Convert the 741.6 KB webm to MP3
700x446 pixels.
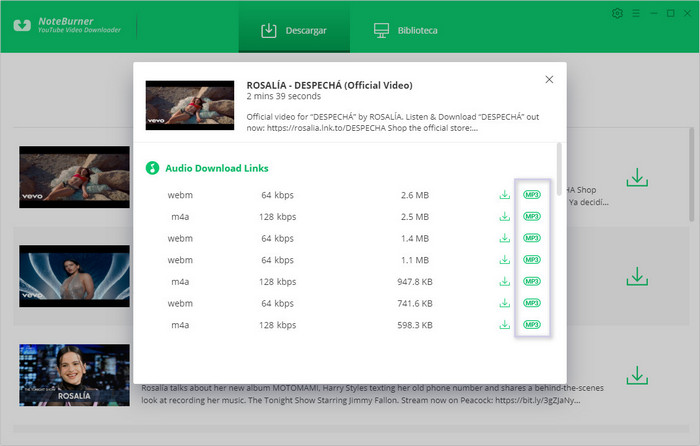click(532, 303)
